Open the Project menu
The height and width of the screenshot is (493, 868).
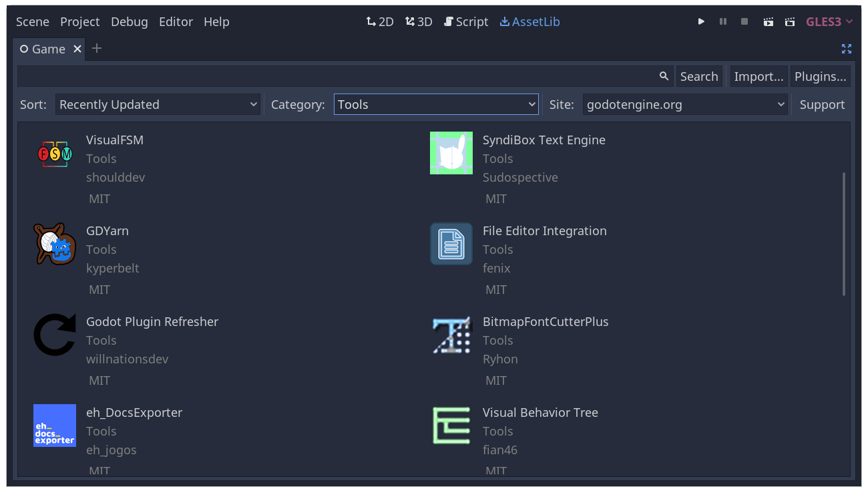(x=79, y=21)
